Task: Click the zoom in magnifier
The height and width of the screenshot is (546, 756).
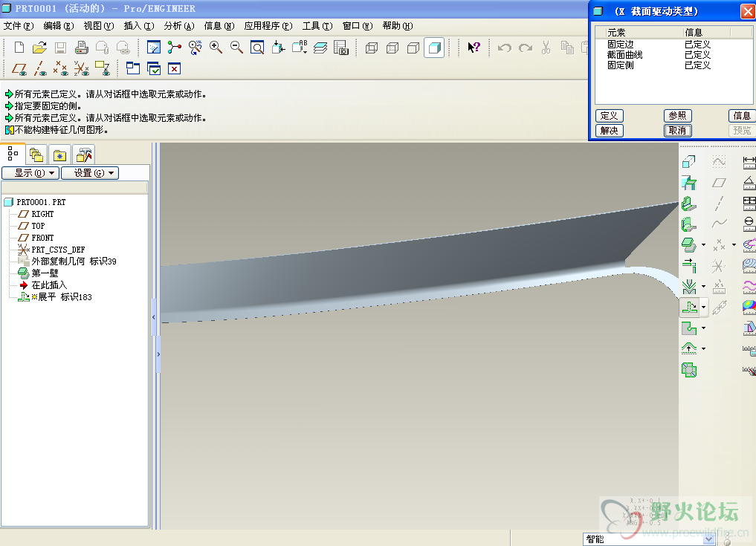Action: (x=216, y=48)
